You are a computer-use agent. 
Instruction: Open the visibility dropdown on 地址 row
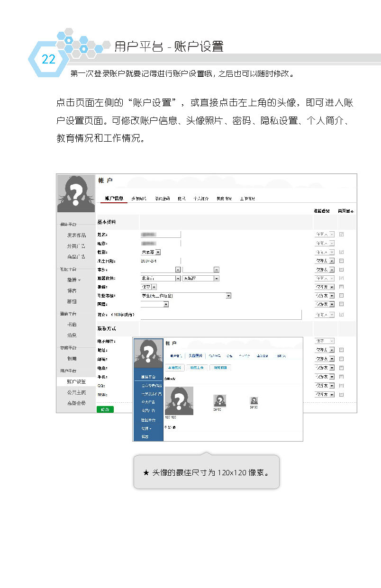tap(325, 350)
